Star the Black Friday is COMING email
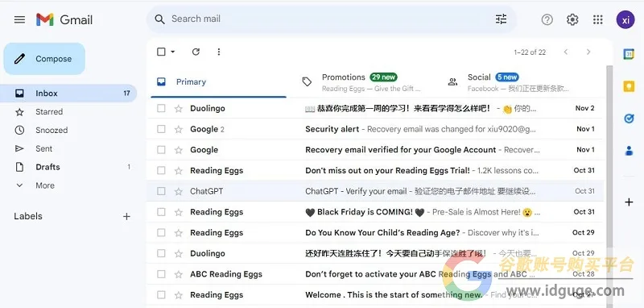644x308 pixels. click(x=178, y=212)
